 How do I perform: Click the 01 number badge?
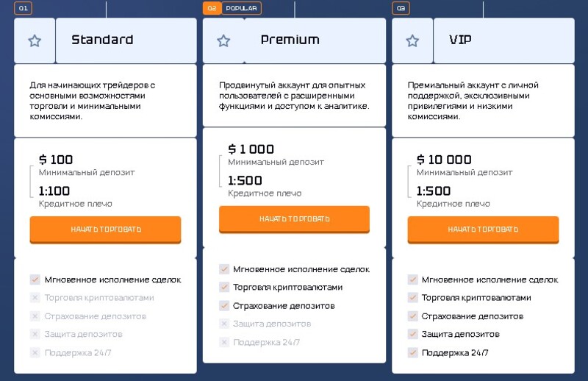24,8
